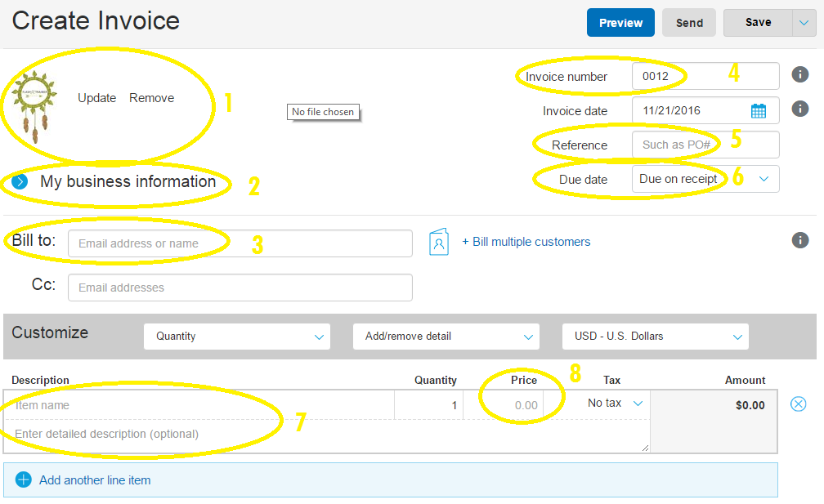
Task: Click the plus icon to add line item
Action: click(x=23, y=479)
